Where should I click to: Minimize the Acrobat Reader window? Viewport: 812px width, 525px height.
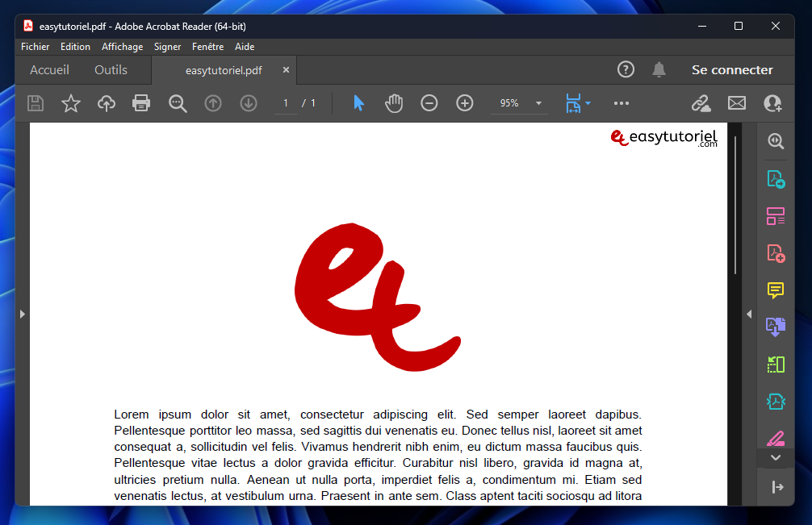pyautogui.click(x=702, y=26)
